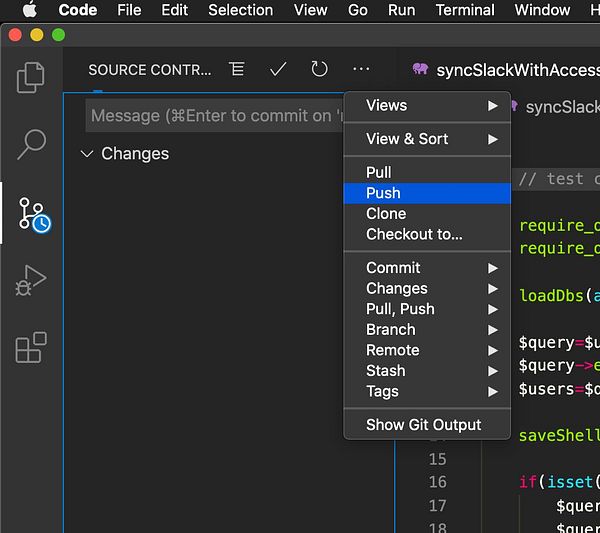This screenshot has width=600, height=533.
Task: Collapse the Changes section
Action: [x=88, y=154]
